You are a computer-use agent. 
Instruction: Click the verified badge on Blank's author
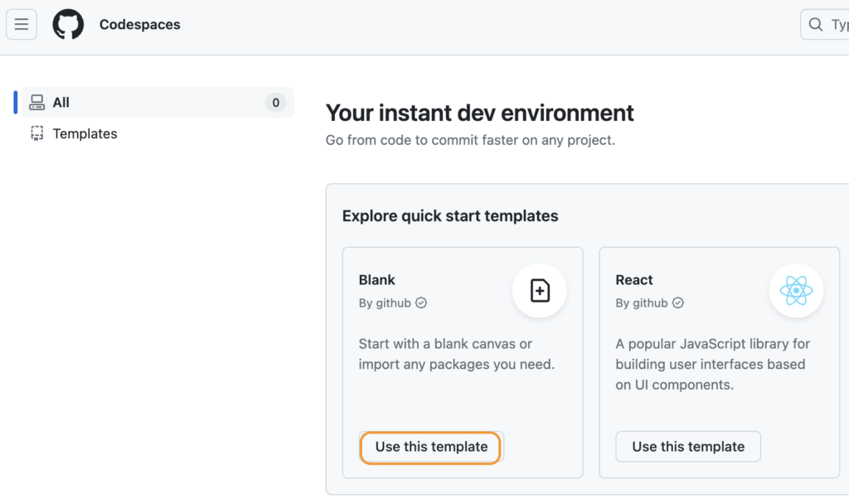tap(421, 303)
